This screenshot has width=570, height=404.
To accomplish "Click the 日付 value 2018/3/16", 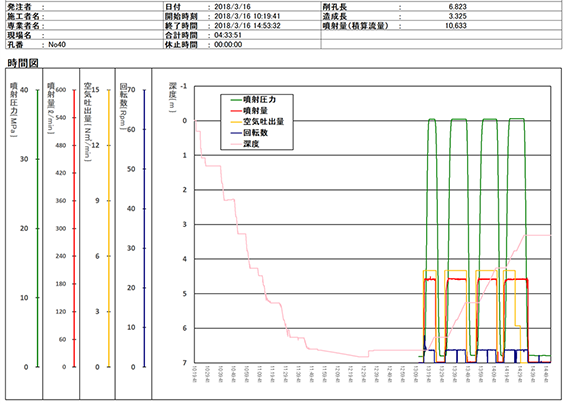I will tap(232, 7).
